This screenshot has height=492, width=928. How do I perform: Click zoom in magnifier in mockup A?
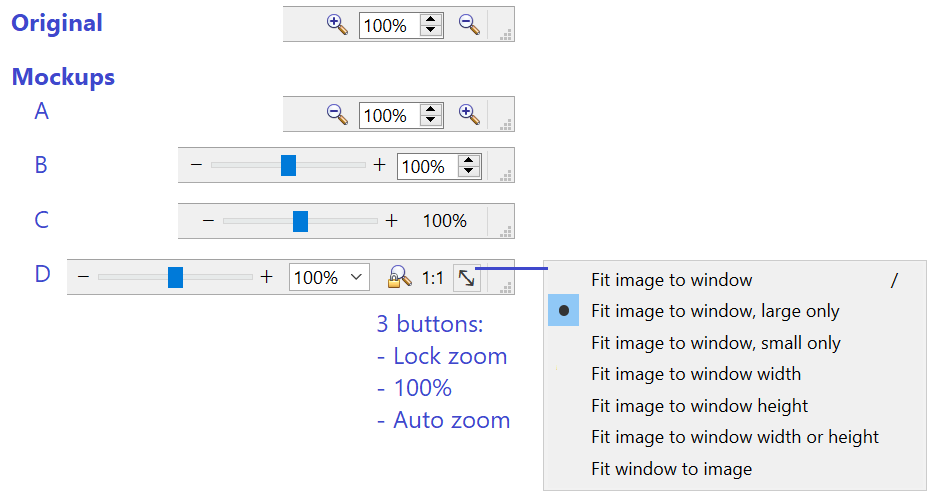point(470,114)
